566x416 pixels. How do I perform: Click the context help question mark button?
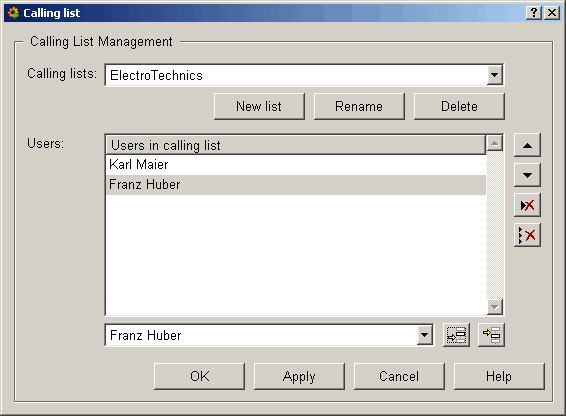coord(534,13)
